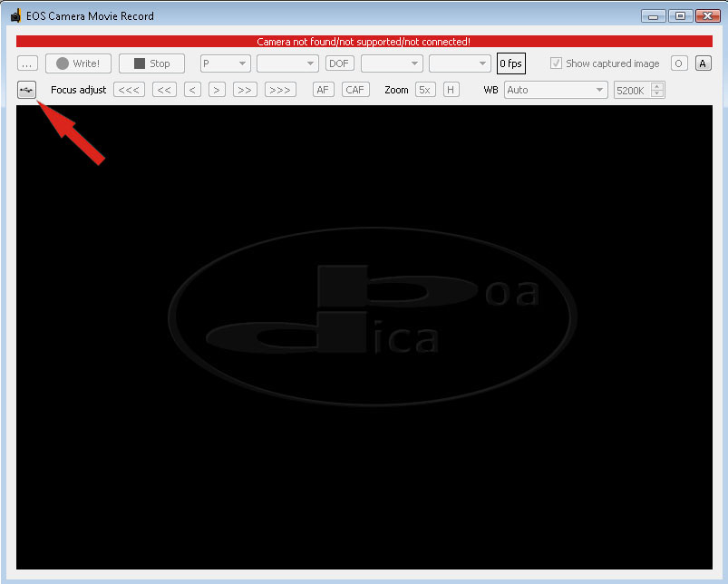Toggle the DOF preview button
The image size is (728, 584).
[339, 63]
